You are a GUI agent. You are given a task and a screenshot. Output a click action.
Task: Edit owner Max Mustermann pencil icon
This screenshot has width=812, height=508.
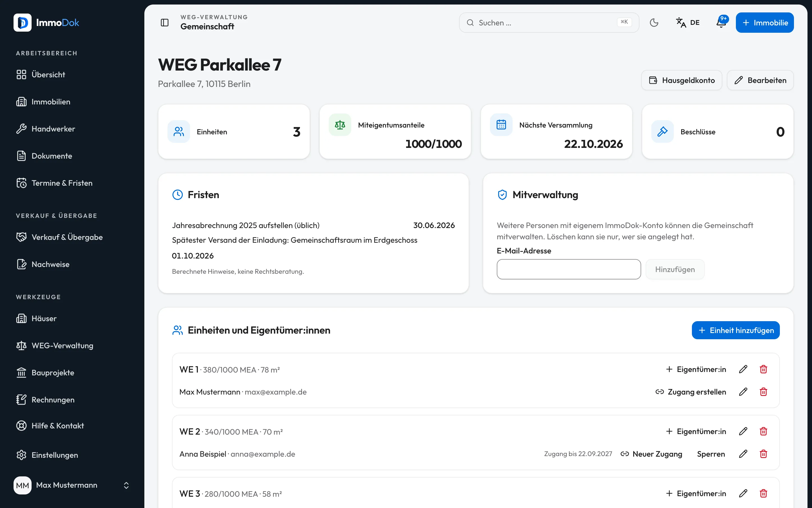[x=743, y=392]
